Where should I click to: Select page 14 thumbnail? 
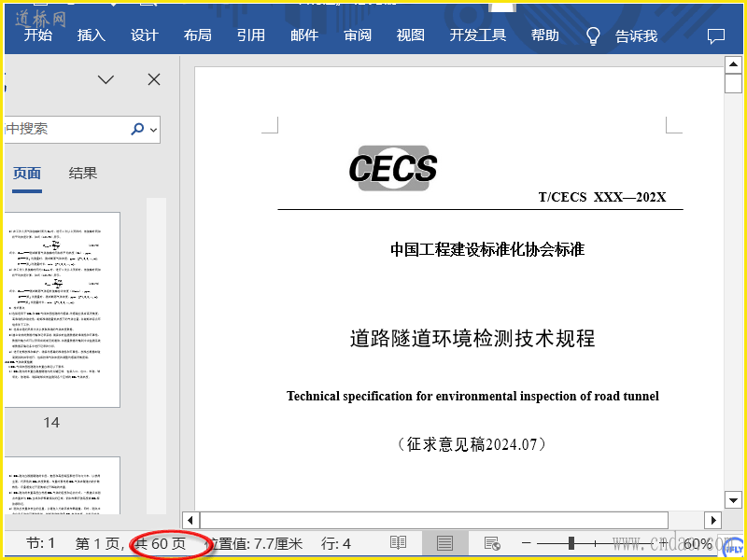62,310
